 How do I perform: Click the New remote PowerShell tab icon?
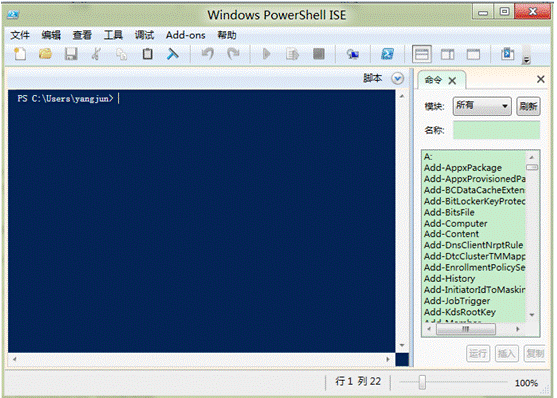point(353,54)
